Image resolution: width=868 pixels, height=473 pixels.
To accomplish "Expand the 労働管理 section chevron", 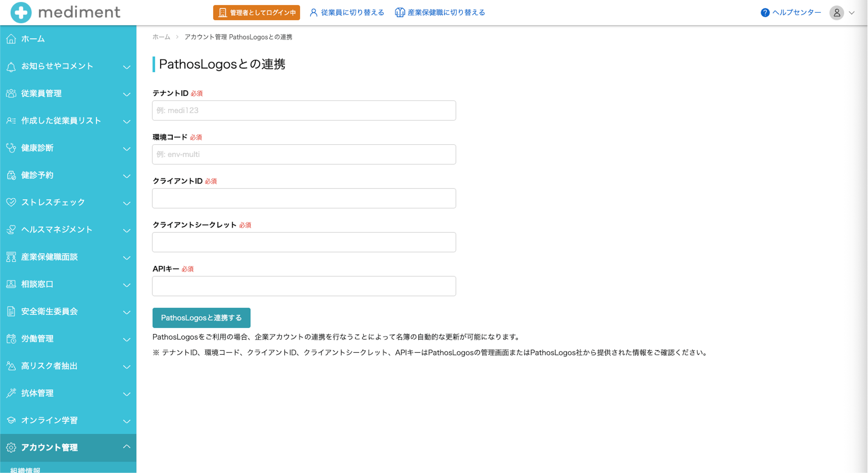I will point(127,339).
